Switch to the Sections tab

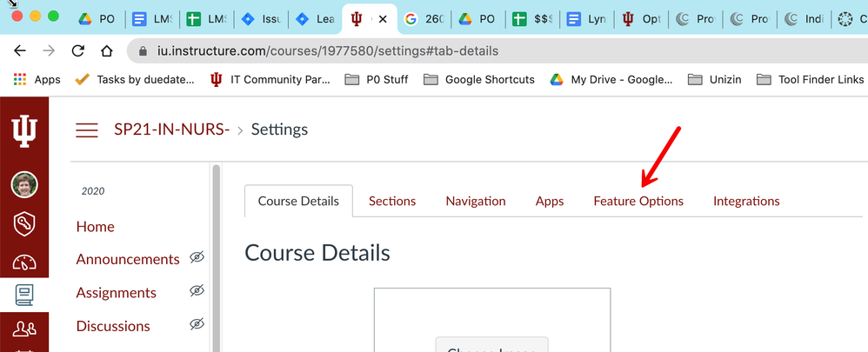click(392, 201)
